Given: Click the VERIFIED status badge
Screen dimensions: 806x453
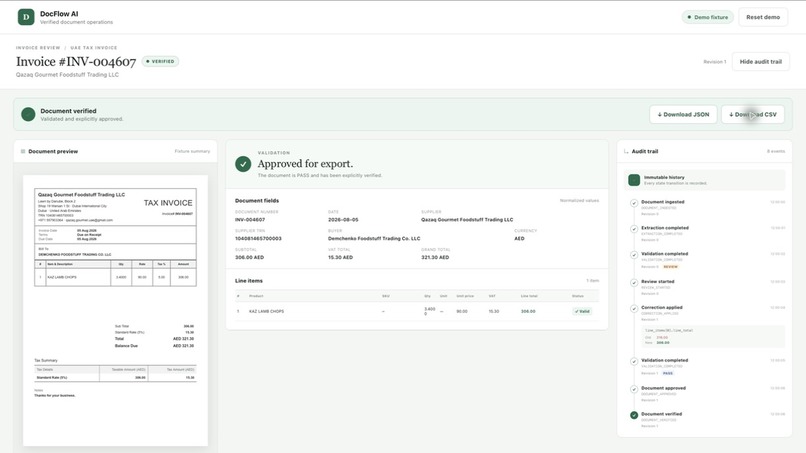Looking at the screenshot, I should 160,61.
